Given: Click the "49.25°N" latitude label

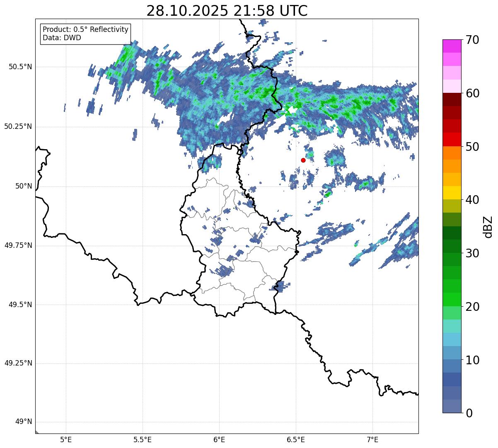Looking at the screenshot, I should [18, 363].
